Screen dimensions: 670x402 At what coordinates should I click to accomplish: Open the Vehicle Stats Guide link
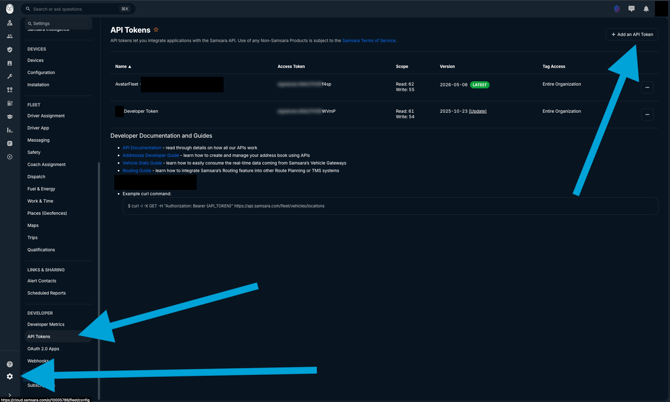[142, 163]
